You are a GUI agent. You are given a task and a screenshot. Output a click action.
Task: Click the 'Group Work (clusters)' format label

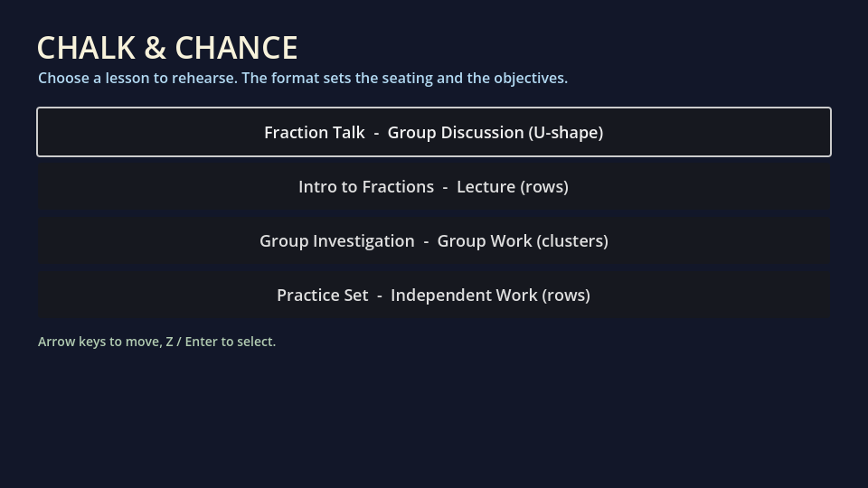click(x=523, y=241)
